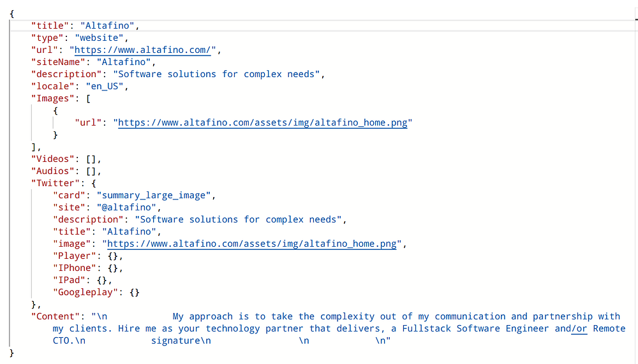Click the "site" key
The width and height of the screenshot is (638, 364).
[69, 207]
